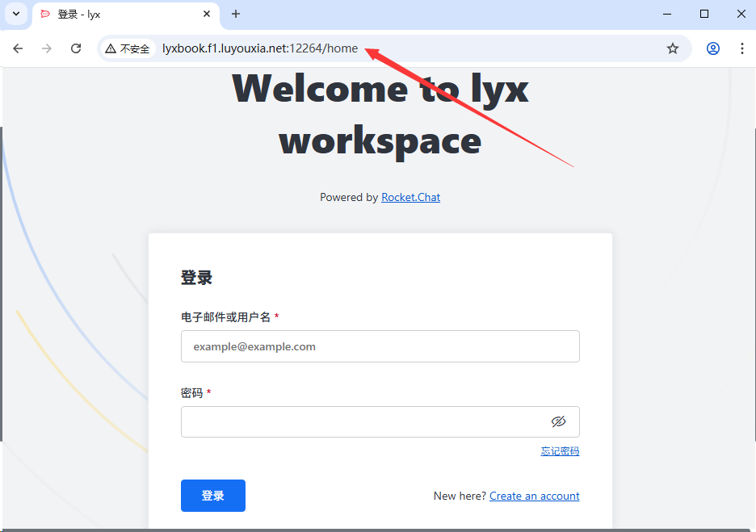Click the browser forward arrow
The width and height of the screenshot is (756, 532).
click(47, 48)
